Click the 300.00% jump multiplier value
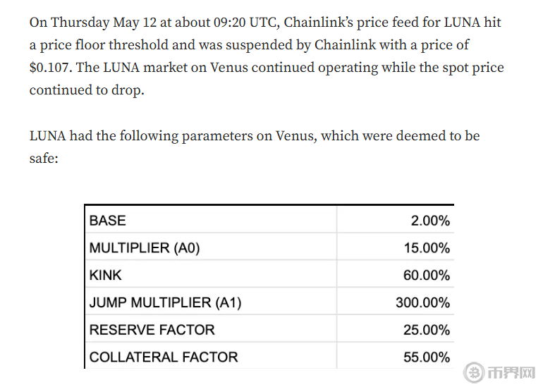Viewport: 543px width, 392px height. click(x=422, y=302)
